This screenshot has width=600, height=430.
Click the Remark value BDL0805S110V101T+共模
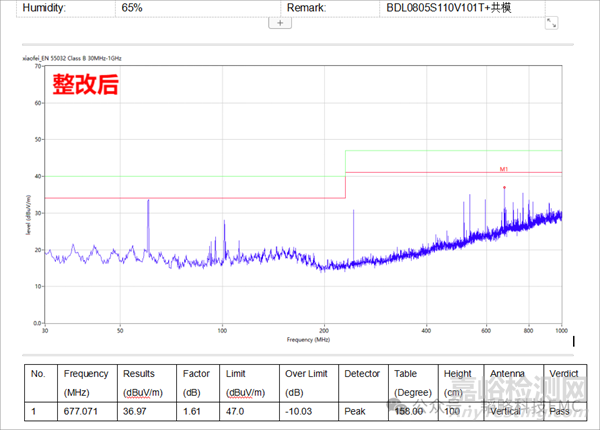(x=449, y=7)
